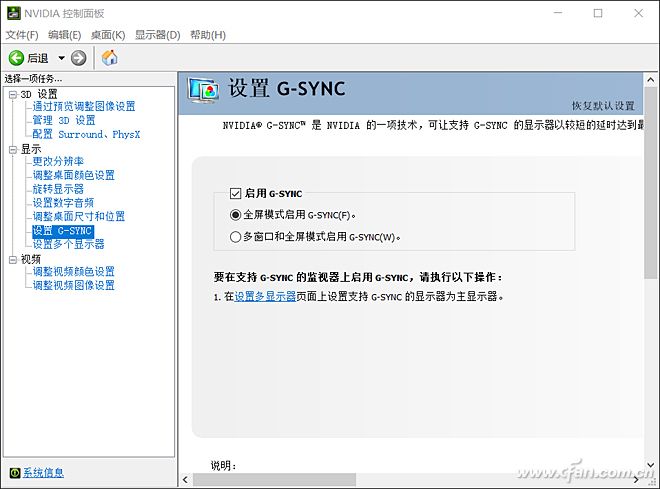Open the Back button history dropdown arrow
Viewport: 660px width, 489px height.
point(61,58)
